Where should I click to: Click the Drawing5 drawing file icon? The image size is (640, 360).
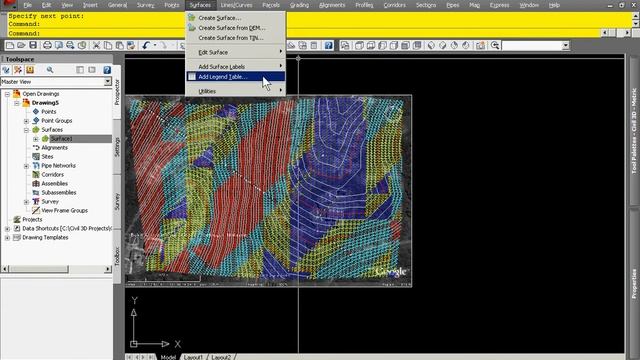(26, 102)
